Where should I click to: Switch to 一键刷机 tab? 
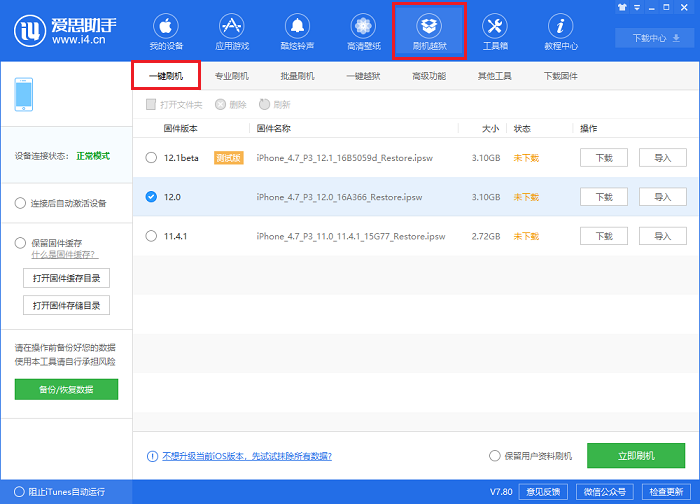tap(166, 76)
